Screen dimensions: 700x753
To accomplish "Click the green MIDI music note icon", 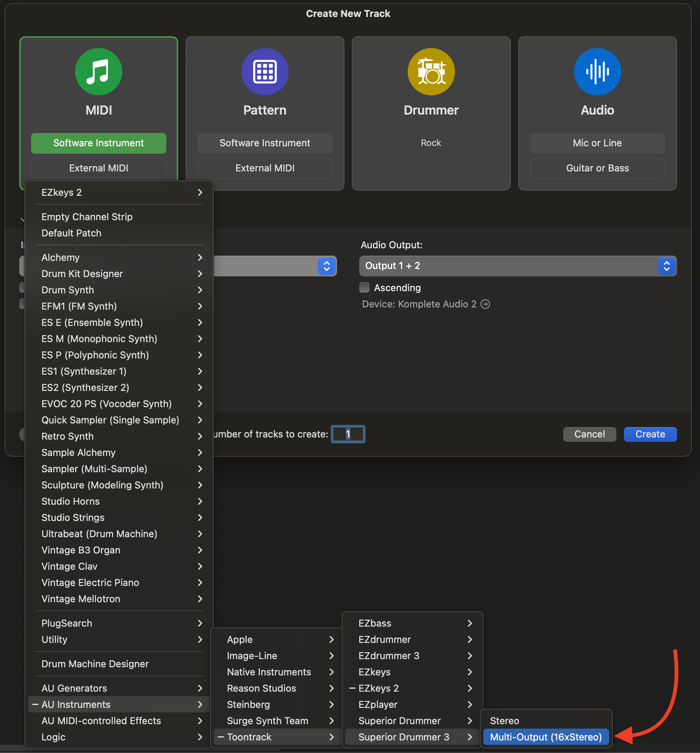I will (x=98, y=72).
